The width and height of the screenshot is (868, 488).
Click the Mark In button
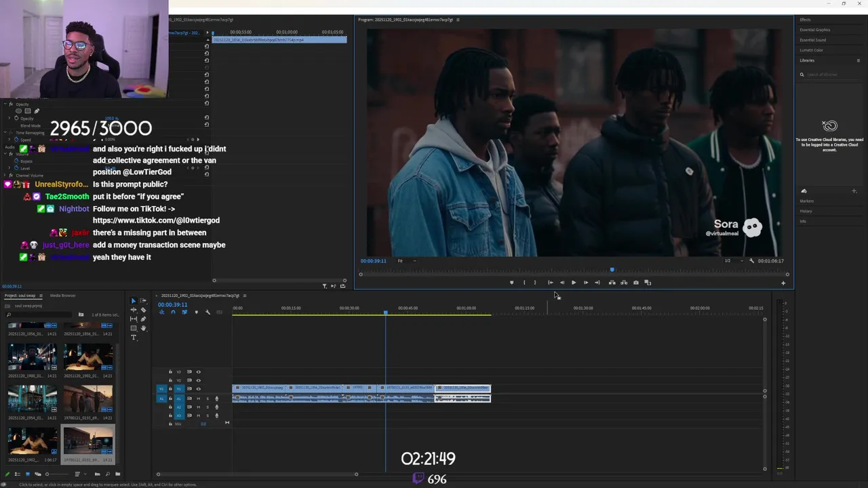tap(524, 283)
